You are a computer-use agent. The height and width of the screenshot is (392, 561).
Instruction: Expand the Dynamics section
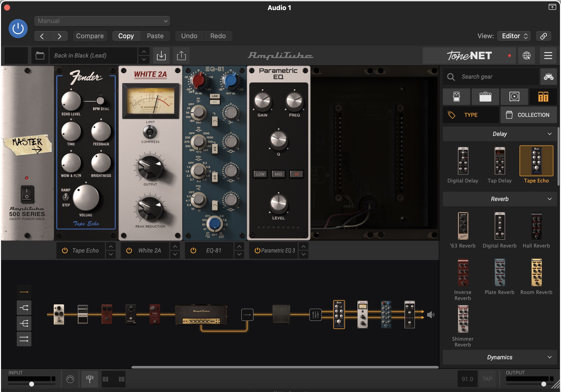(500, 357)
